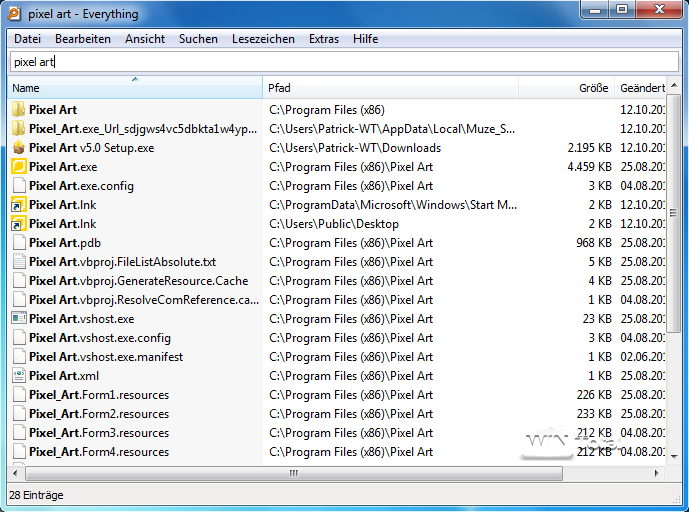Click the Pixel_Art.Form4.resources file icon
The height and width of the screenshot is (512, 689).
[x=19, y=452]
